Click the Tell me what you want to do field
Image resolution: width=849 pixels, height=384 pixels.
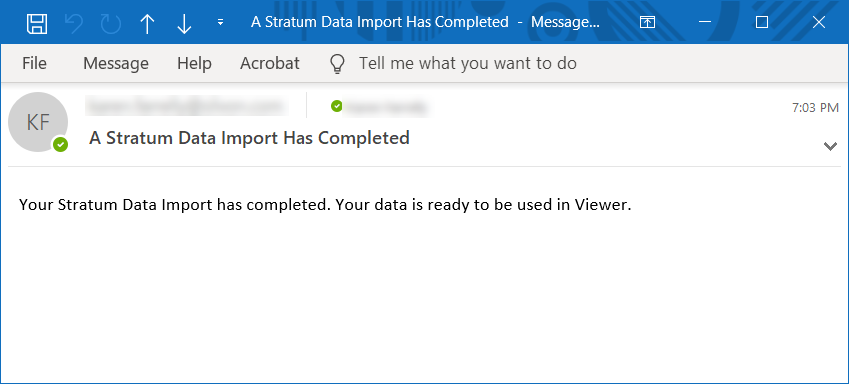[468, 63]
